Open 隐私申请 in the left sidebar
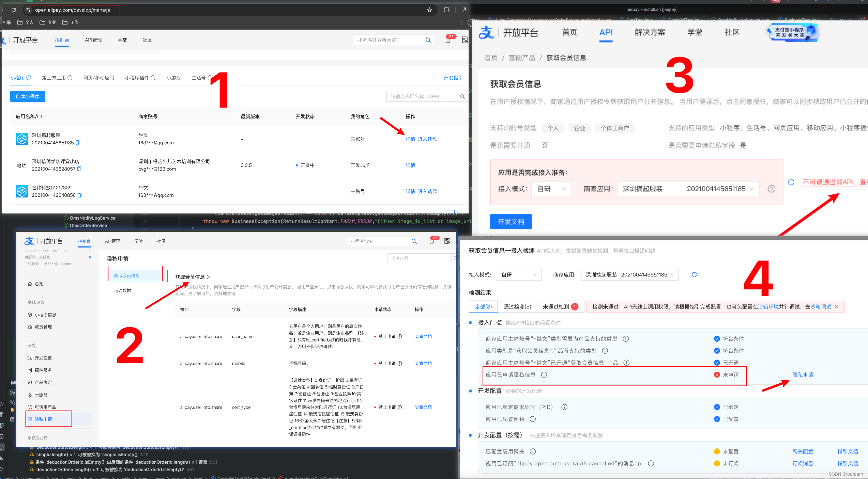The image size is (868, 479). pos(43,419)
